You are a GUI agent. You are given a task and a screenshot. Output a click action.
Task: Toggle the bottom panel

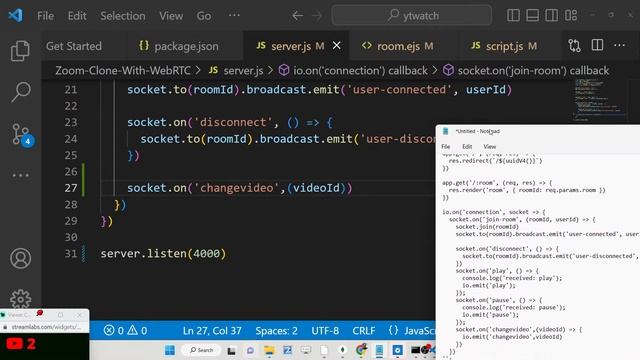click(x=532, y=16)
